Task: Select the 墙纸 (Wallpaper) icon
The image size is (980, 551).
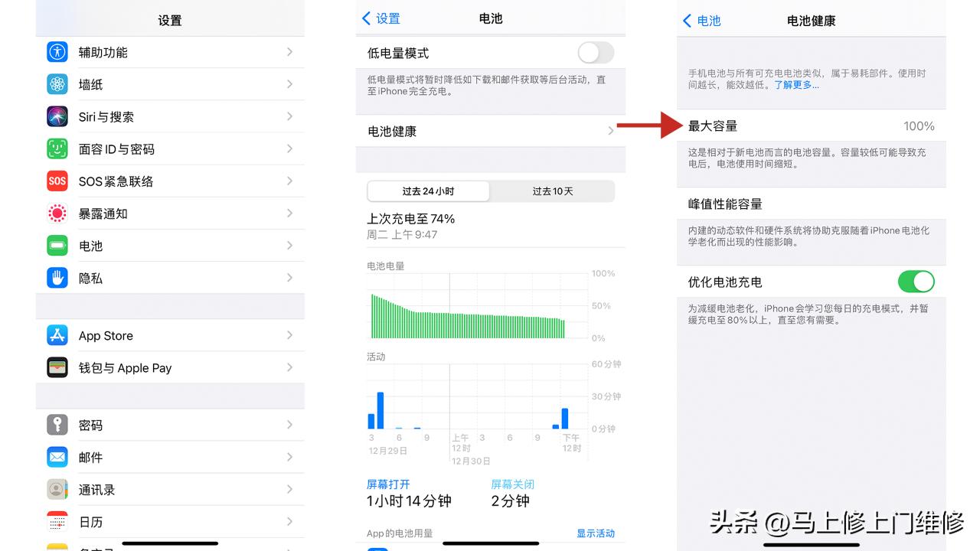Action: pos(57,84)
